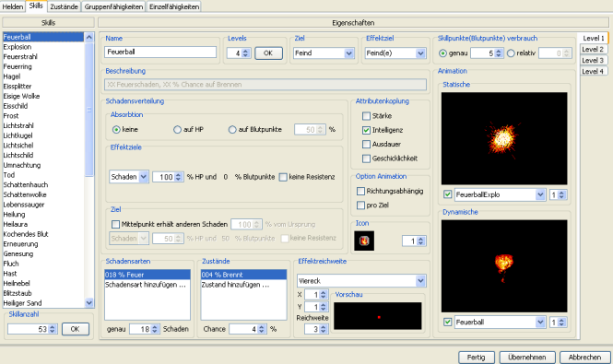Click the fireball skill icon preview
This screenshot has width=613, height=364.
pos(364,241)
